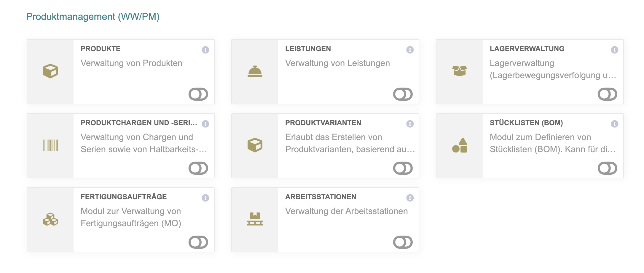Open info for the Produkte module
The image size is (644, 273).
(x=205, y=50)
